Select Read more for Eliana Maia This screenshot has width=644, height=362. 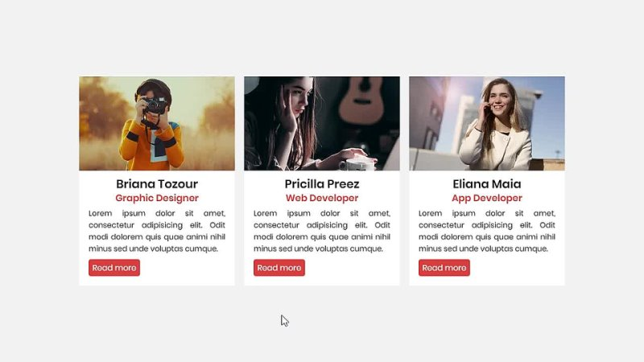pyautogui.click(x=444, y=268)
